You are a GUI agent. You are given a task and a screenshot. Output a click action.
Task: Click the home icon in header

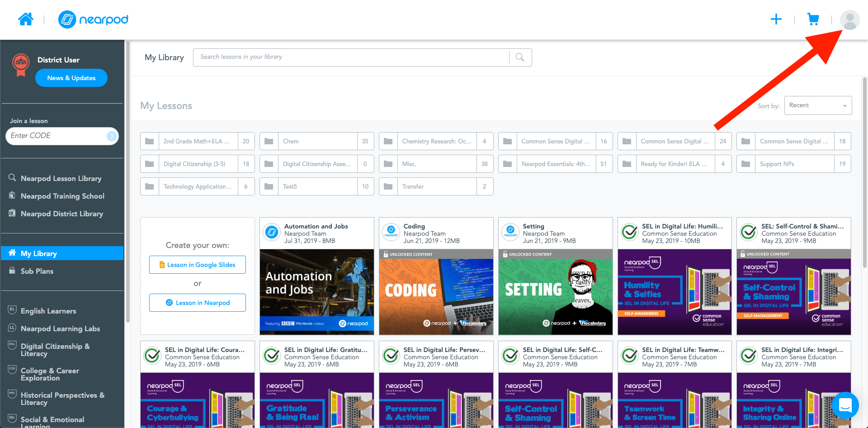click(26, 19)
